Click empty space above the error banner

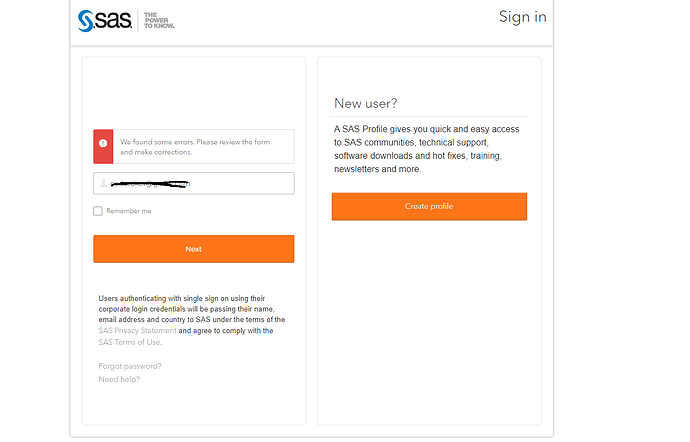coord(194,95)
